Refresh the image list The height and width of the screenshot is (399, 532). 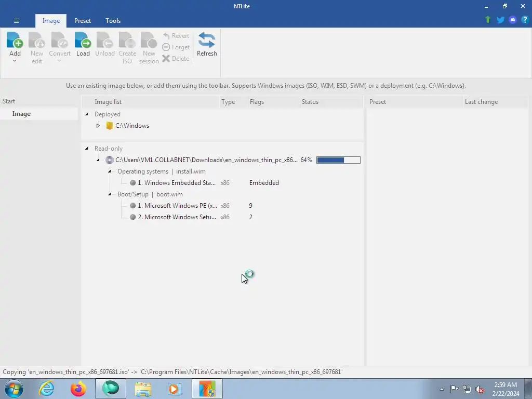pos(207,45)
